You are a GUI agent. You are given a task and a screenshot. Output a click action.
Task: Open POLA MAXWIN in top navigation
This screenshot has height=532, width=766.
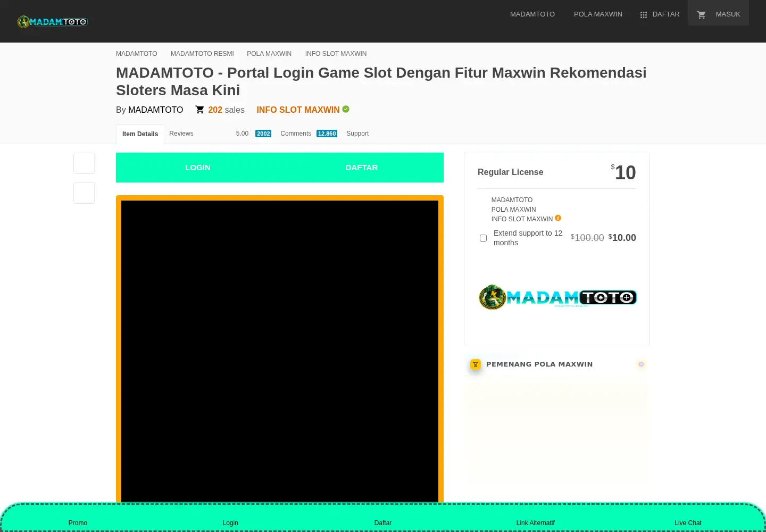tap(598, 14)
